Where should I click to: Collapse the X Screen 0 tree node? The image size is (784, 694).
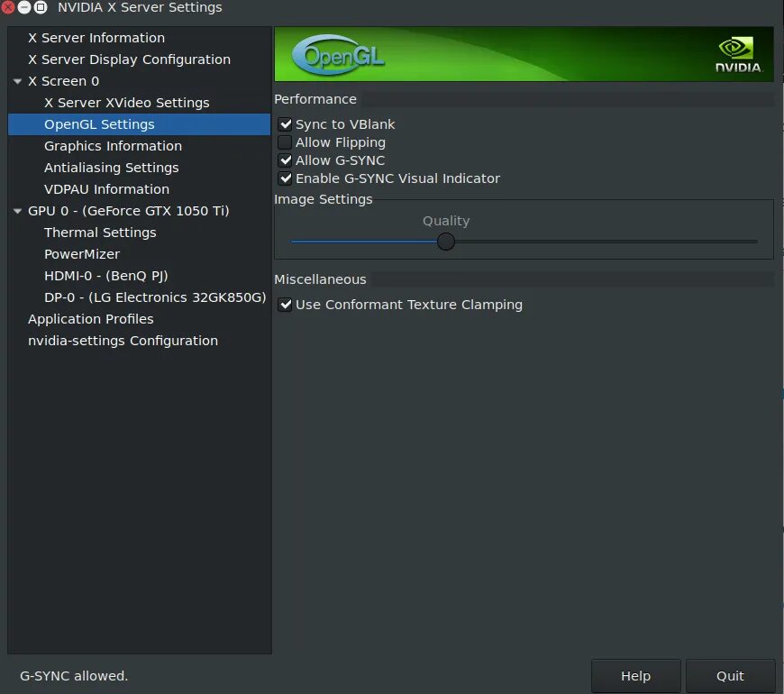[17, 81]
